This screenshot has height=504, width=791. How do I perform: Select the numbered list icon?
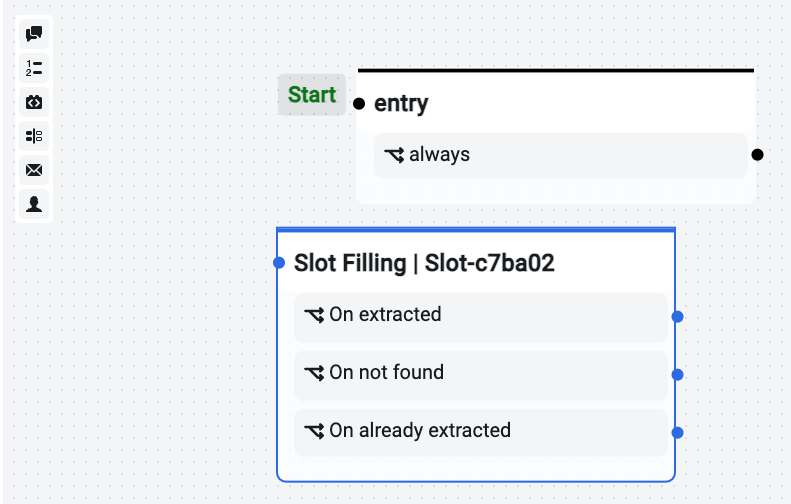(34, 68)
